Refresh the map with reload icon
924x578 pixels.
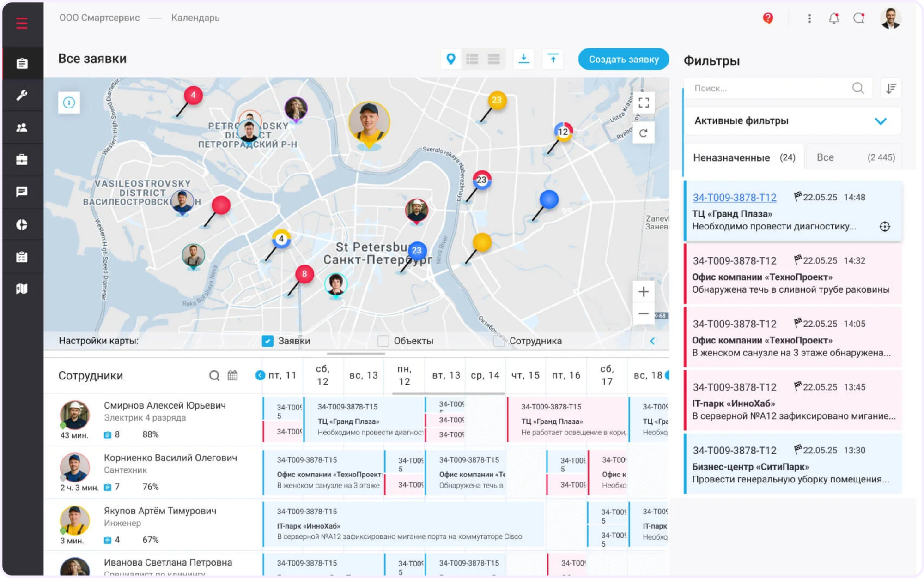coord(644,133)
